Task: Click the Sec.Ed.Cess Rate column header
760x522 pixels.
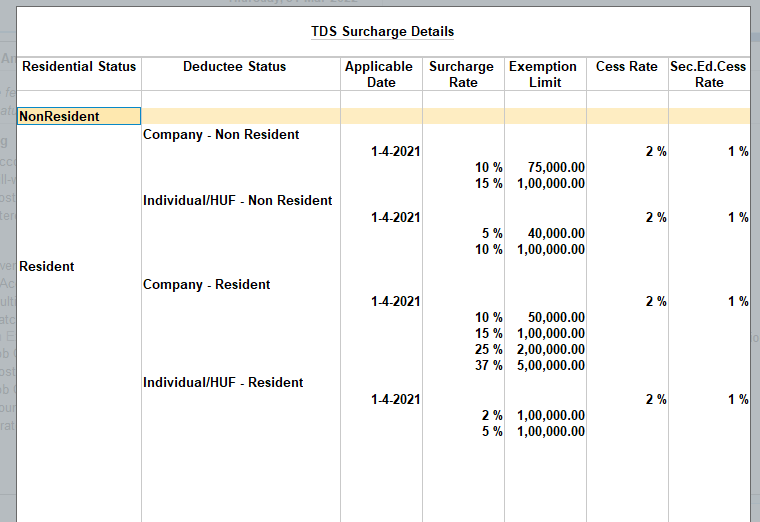Action: pyautogui.click(x=708, y=74)
